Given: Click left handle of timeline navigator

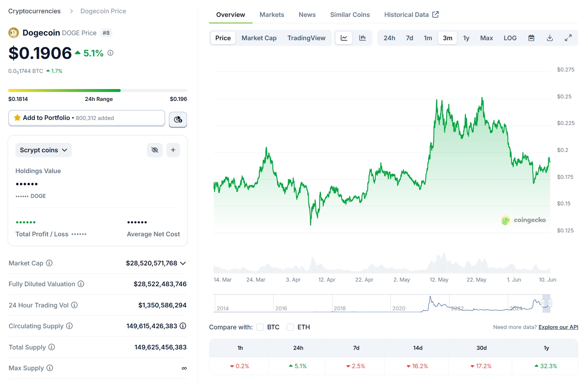Looking at the screenshot, I should [543, 303].
